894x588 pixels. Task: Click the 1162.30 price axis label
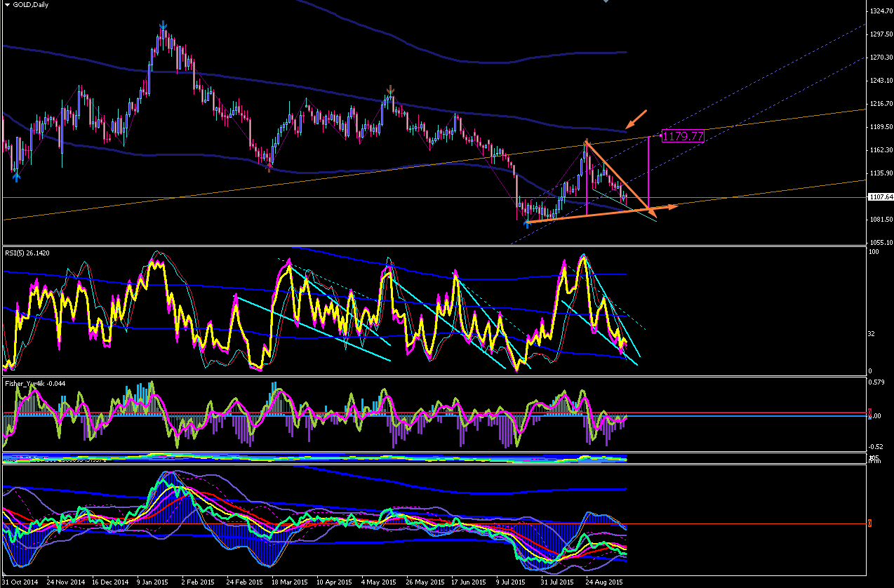point(880,150)
